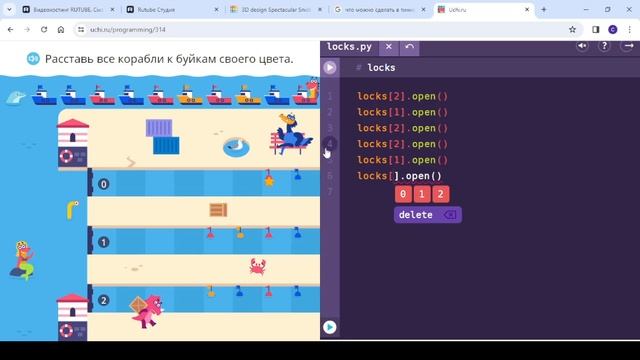Click the delete button
640x360 pixels.
pos(428,215)
